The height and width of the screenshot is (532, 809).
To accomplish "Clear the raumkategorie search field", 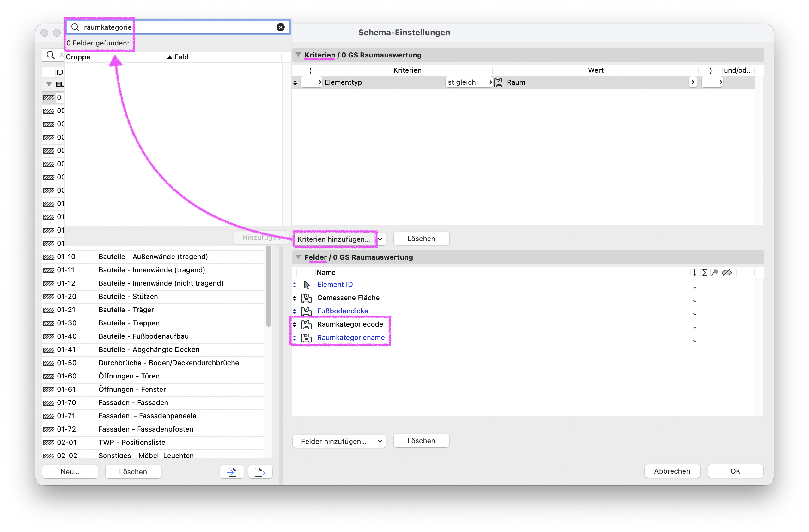I will click(x=280, y=27).
